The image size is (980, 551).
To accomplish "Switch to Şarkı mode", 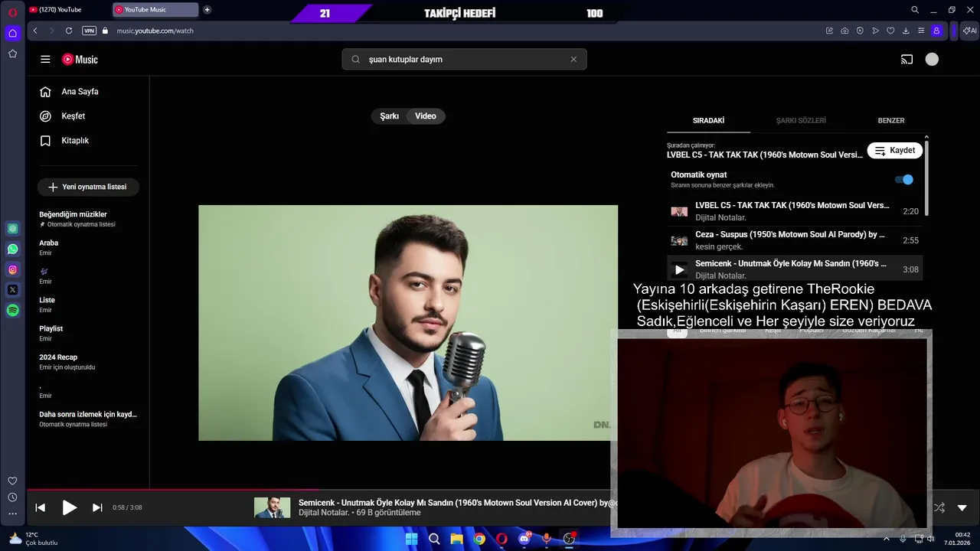I will [390, 116].
